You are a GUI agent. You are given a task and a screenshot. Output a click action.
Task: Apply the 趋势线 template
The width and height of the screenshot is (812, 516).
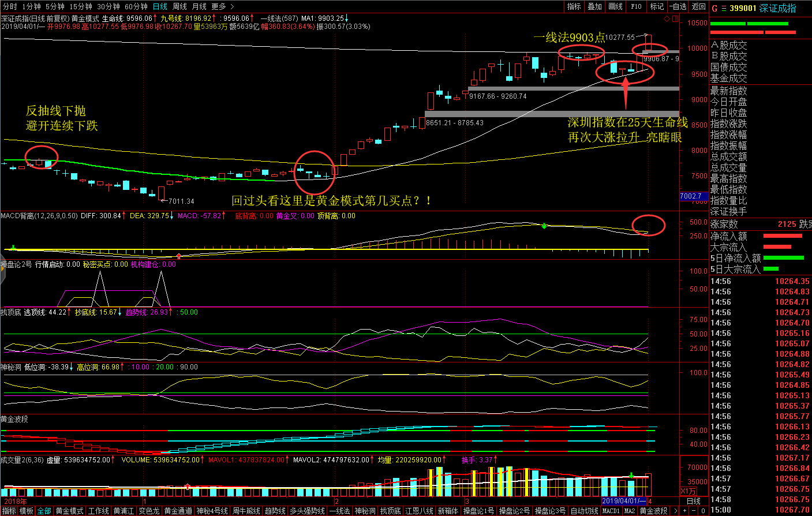[275, 511]
